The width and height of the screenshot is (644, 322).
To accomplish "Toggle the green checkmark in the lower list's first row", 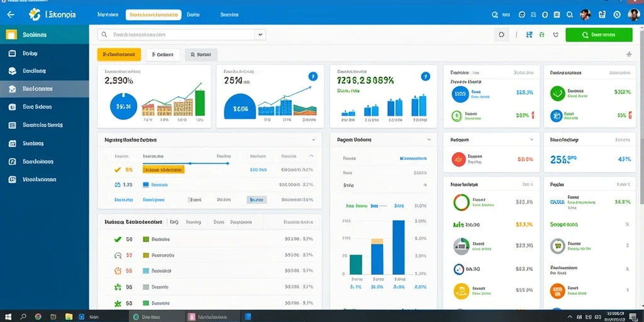I will point(118,239).
